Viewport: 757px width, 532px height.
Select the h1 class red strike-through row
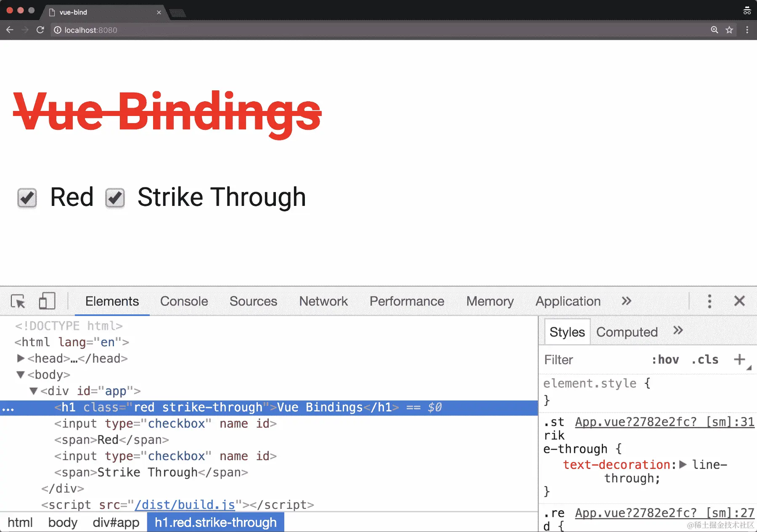click(269, 408)
